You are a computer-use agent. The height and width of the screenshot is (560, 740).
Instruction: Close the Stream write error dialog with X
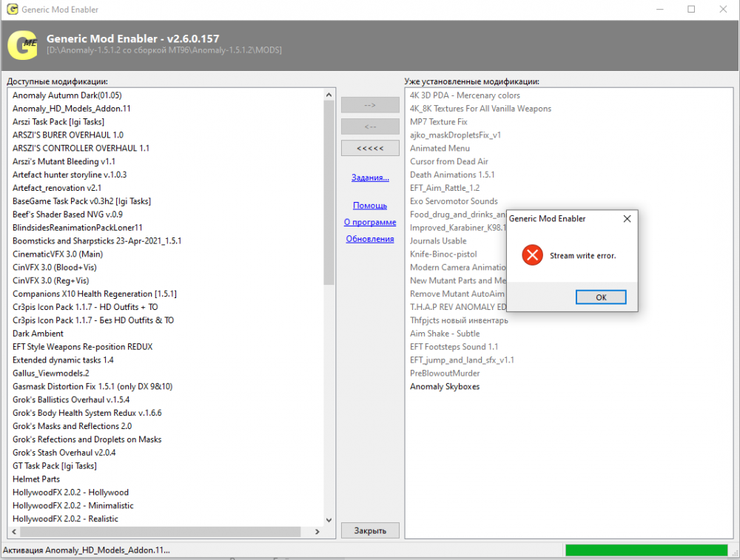627,219
